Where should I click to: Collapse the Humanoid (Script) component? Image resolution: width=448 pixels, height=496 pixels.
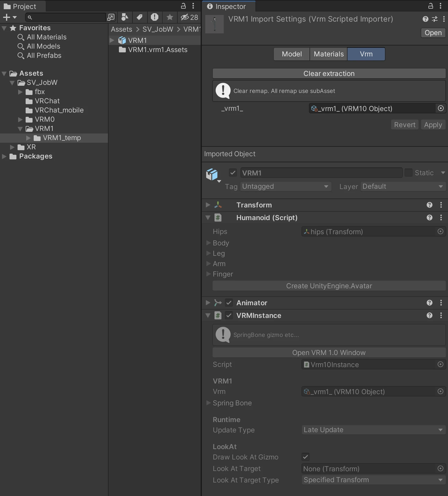208,218
